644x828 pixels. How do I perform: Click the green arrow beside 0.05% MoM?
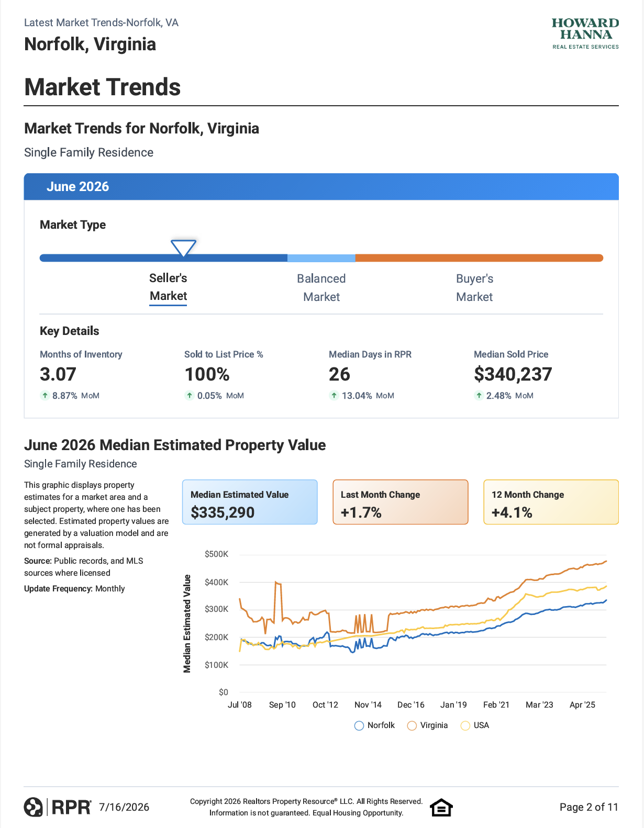pyautogui.click(x=190, y=396)
